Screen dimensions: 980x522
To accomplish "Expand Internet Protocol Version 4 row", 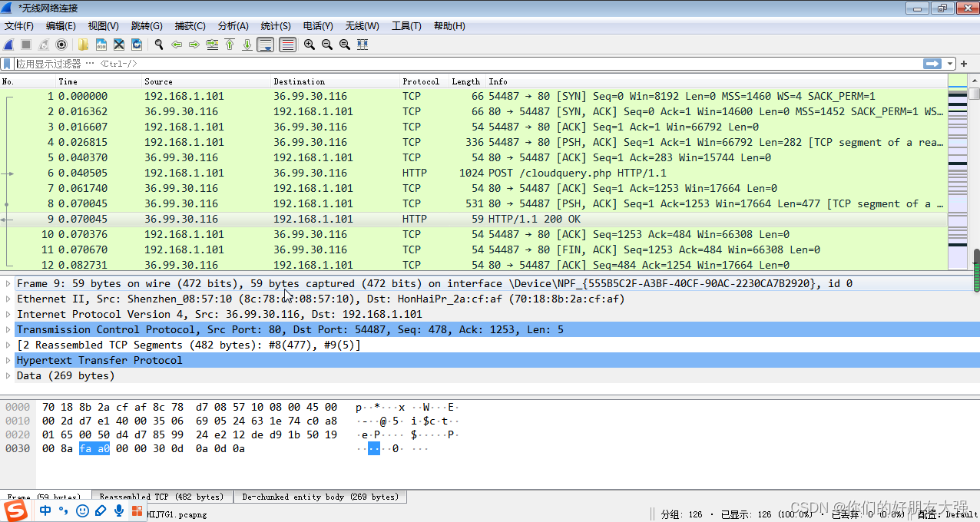I will tap(8, 314).
